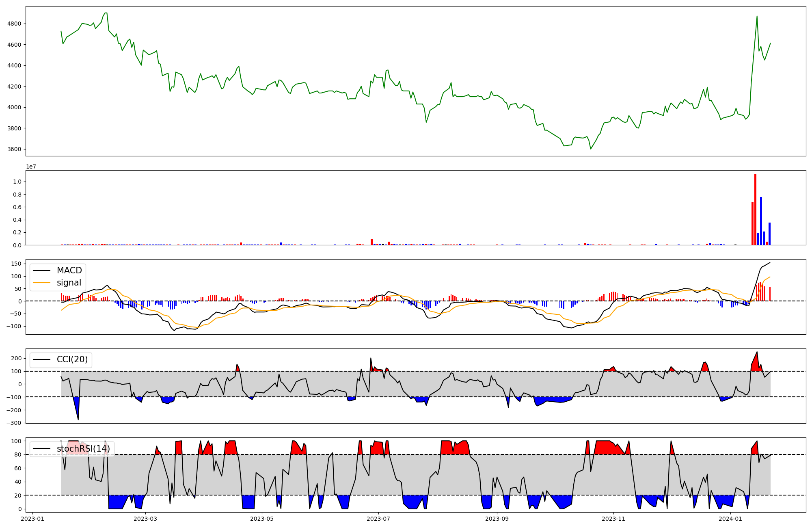Viewport: 812px width, 528px height.
Task: Click the January 2024 price spike peak
Action: 757,16
